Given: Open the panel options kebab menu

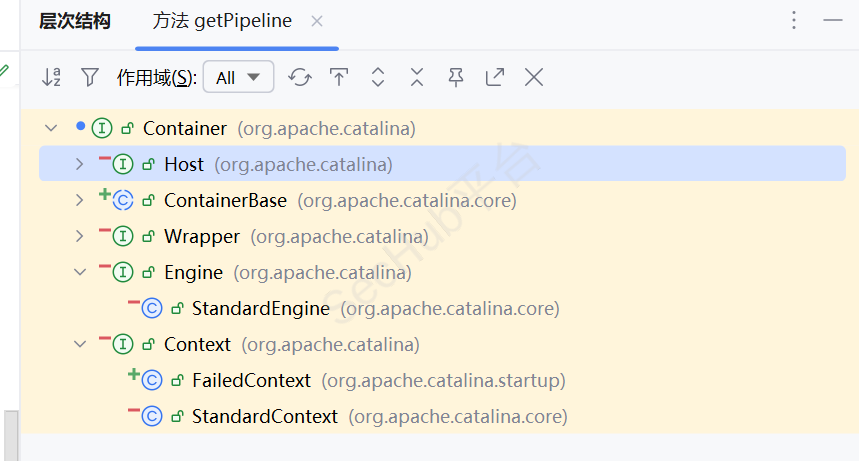Looking at the screenshot, I should click(794, 21).
